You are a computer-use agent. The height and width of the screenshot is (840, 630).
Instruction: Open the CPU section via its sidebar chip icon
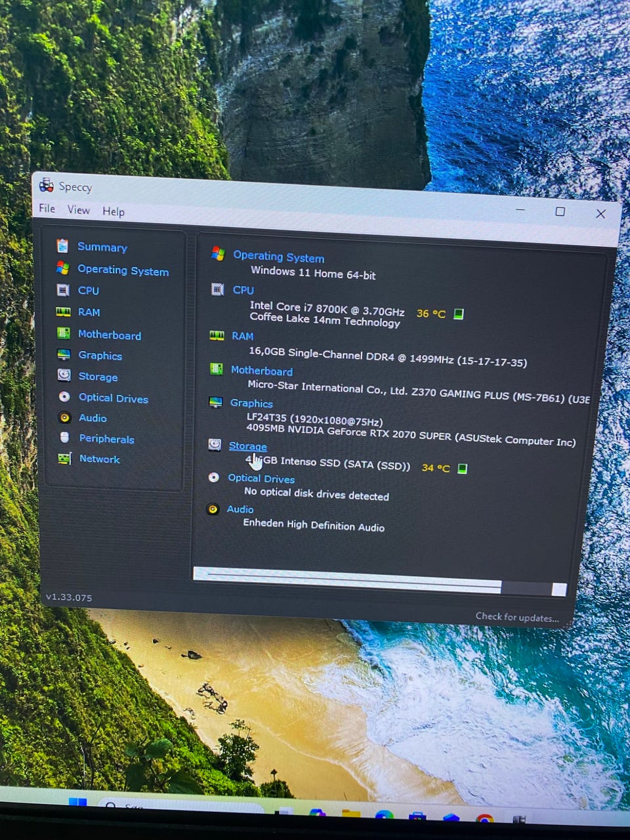pos(63,290)
